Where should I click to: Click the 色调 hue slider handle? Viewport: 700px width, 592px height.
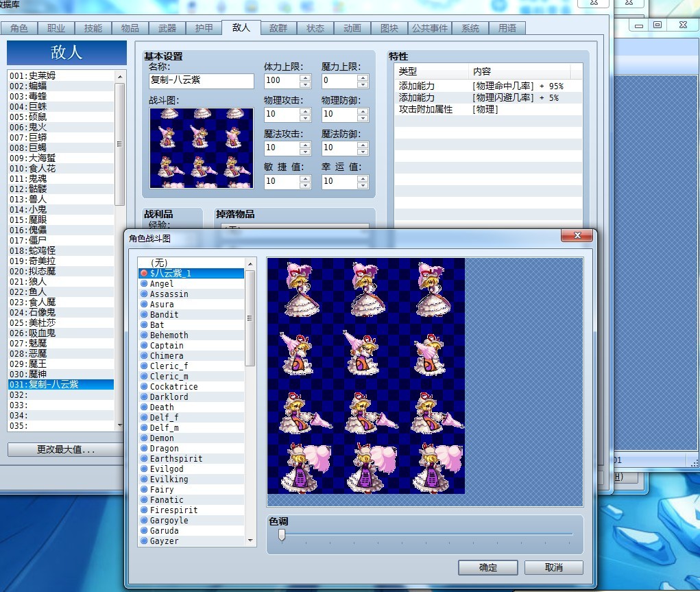282,534
